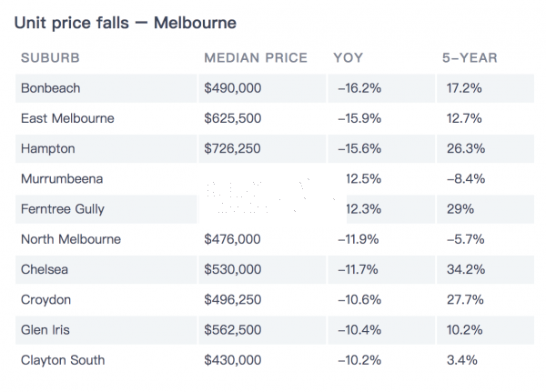
Task: Select Croydon's -10.6% YOY value
Action: (x=359, y=300)
